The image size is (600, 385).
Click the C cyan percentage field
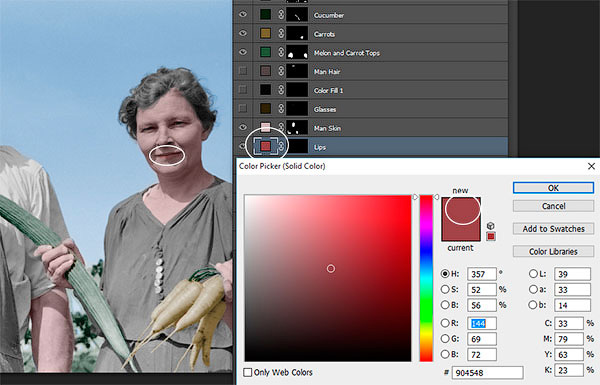point(569,323)
